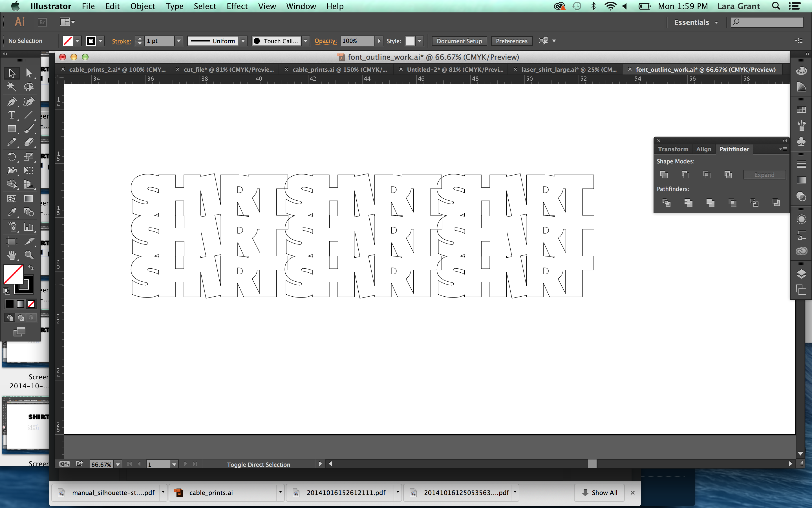Open the graphic Style dropdown
This screenshot has height=508, width=812.
click(420, 41)
